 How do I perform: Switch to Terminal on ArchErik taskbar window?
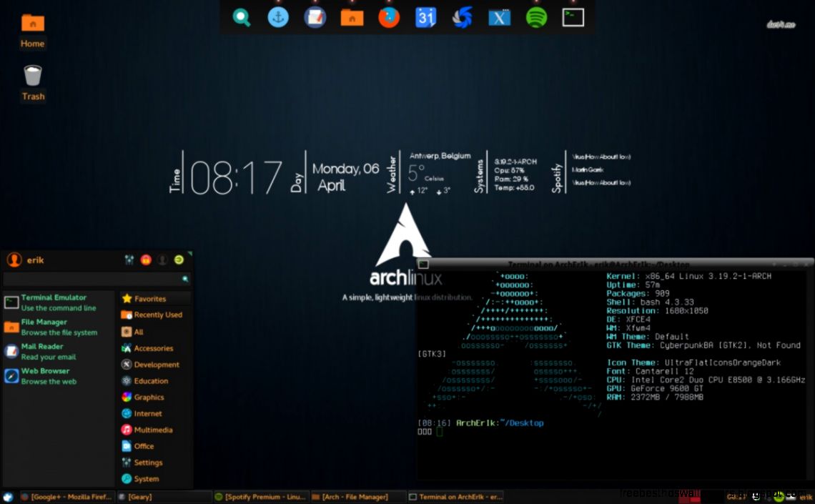456,497
